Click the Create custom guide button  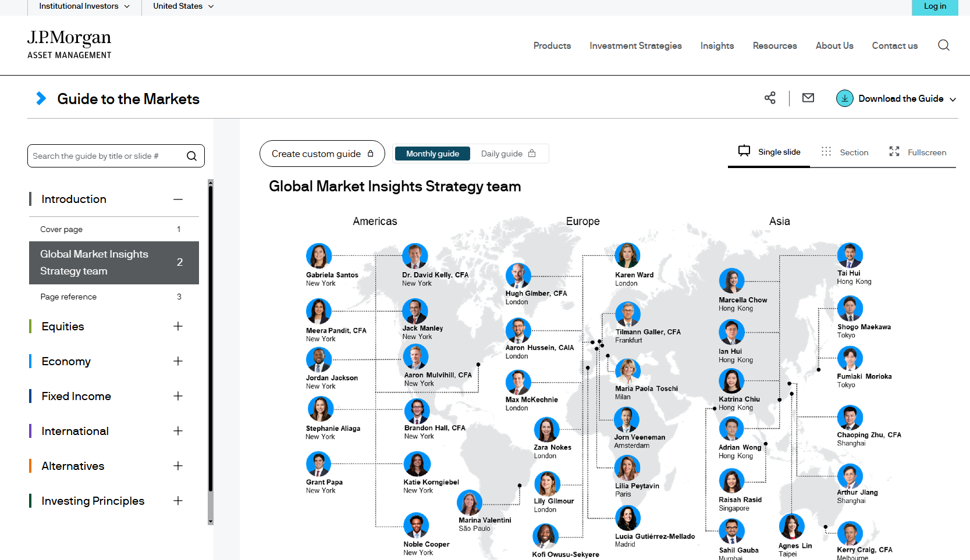coord(322,154)
